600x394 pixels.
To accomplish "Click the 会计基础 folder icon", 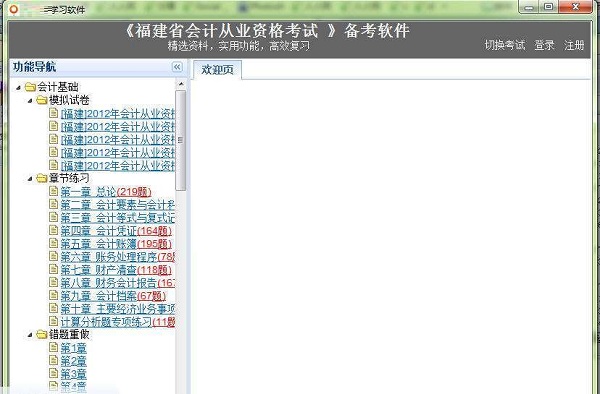I will tap(30, 87).
